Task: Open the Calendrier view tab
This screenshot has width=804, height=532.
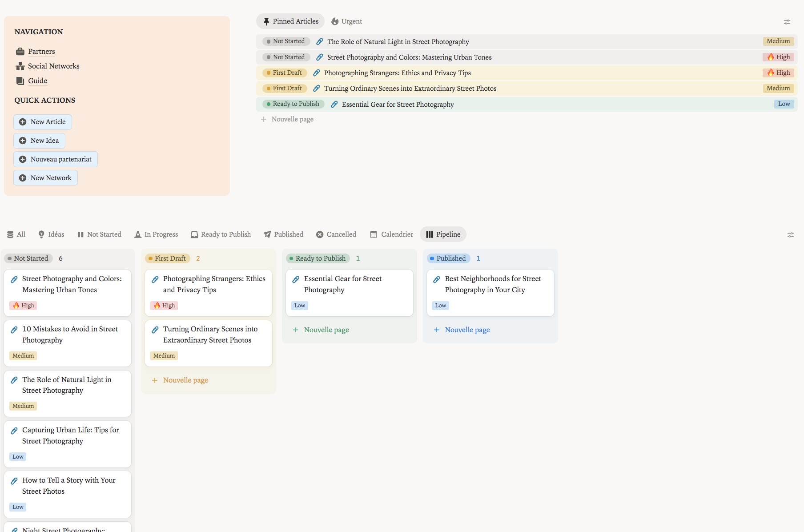Action: coord(391,234)
